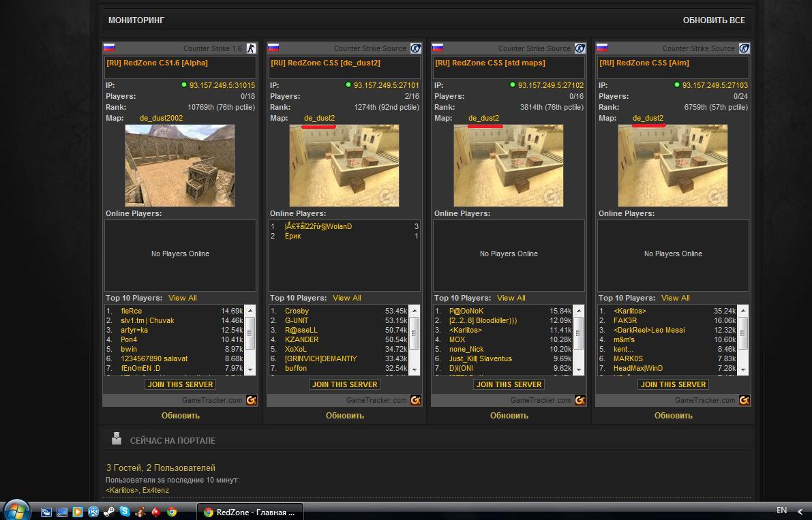Launch Steam from the taskbar
Screen dimensions: 812x520
(109, 512)
